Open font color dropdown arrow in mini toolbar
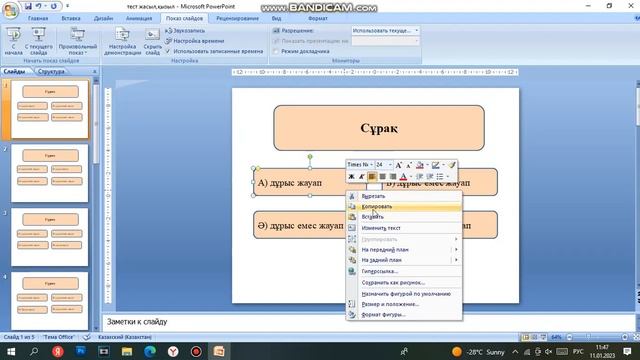This screenshot has height=360, width=640. pyautogui.click(x=411, y=176)
